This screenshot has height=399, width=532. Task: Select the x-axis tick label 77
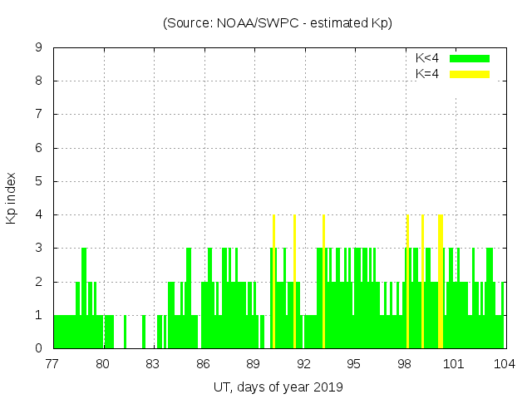coord(52,363)
